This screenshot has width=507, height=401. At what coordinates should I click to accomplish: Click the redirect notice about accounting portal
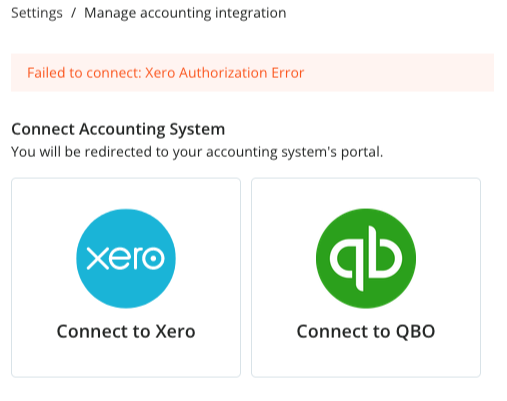tap(197, 152)
